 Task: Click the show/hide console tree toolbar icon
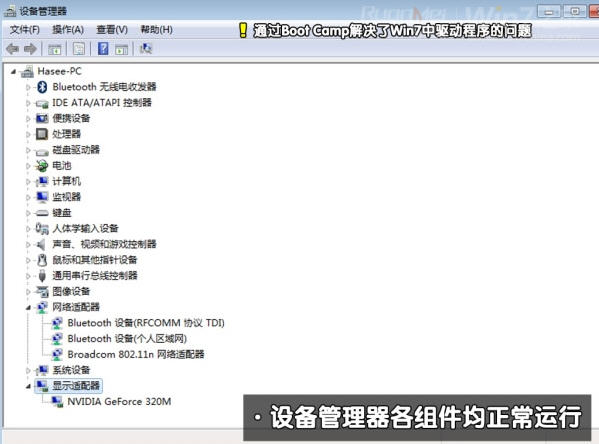point(55,49)
